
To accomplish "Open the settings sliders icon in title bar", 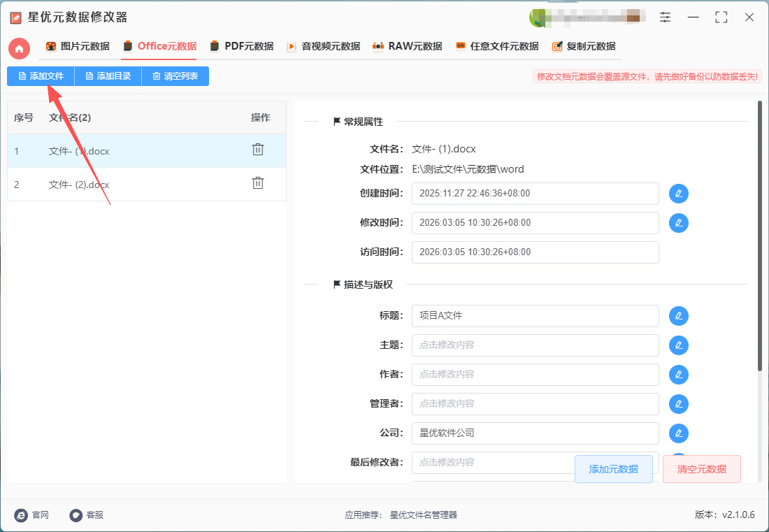I will (x=665, y=17).
